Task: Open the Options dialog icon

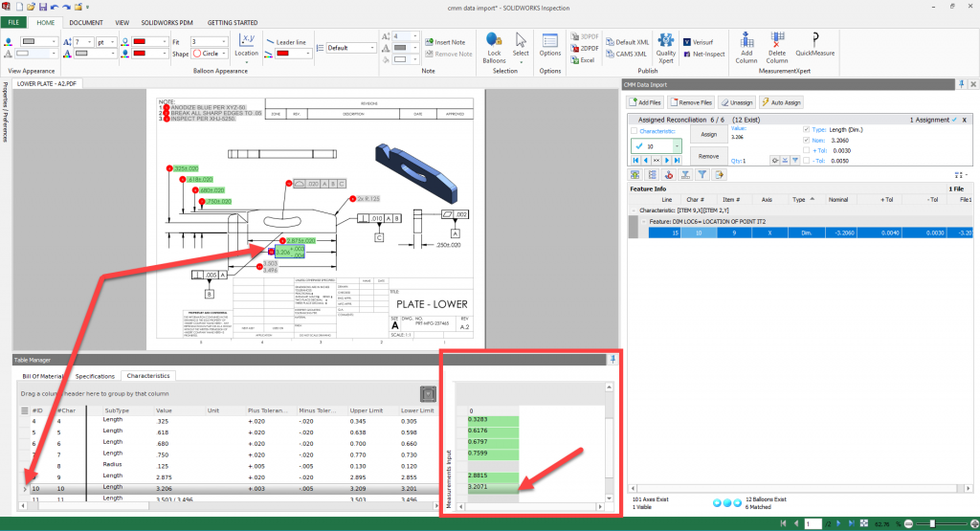Action: [550, 45]
